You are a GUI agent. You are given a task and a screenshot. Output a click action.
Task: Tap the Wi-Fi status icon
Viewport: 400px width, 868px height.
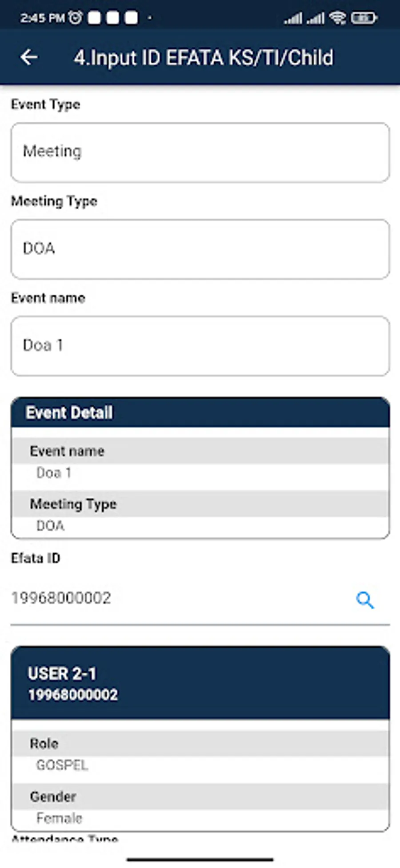pos(338,18)
